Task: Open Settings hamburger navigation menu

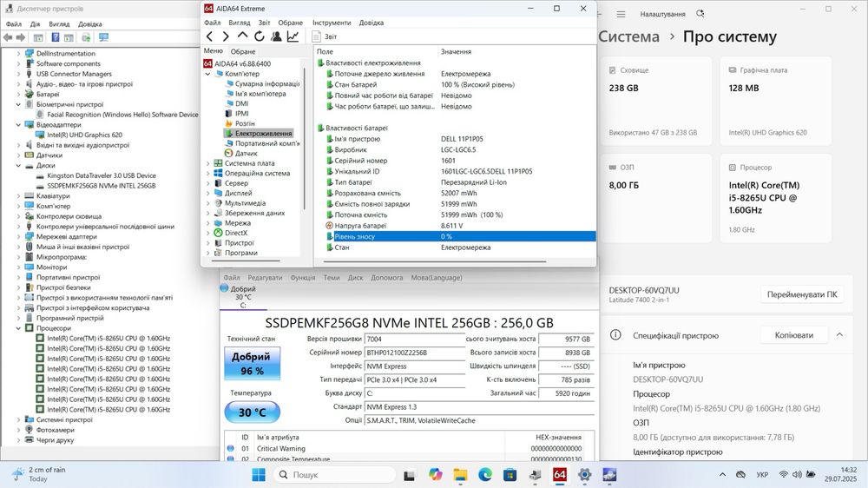Action: pyautogui.click(x=621, y=14)
